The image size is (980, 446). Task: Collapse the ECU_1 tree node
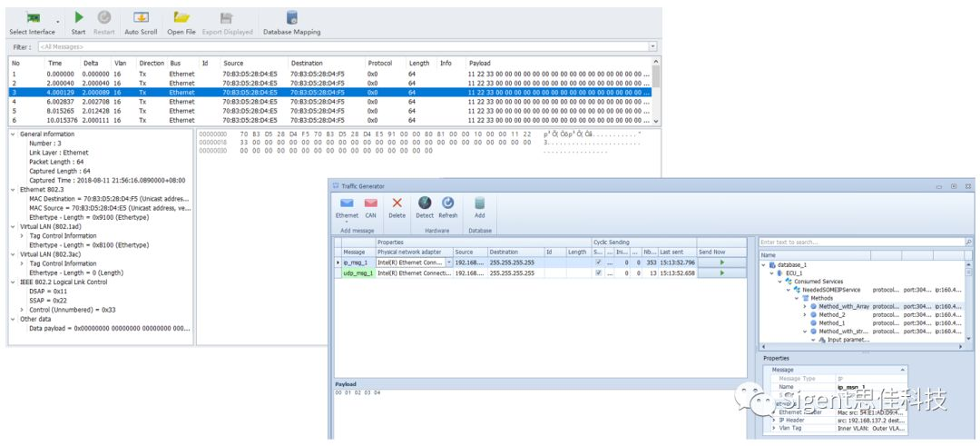tap(771, 273)
